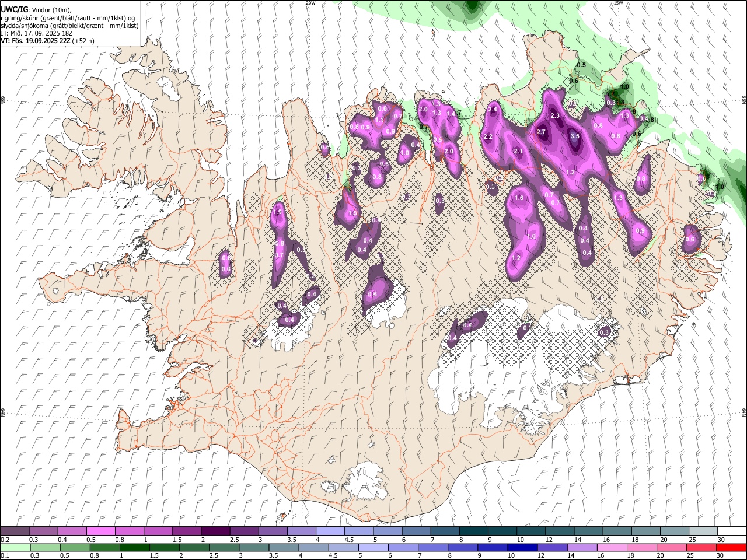Select the 2.7 precipitation value on the map
Image resolution: width=747 pixels, height=560 pixels.
pyautogui.click(x=540, y=132)
